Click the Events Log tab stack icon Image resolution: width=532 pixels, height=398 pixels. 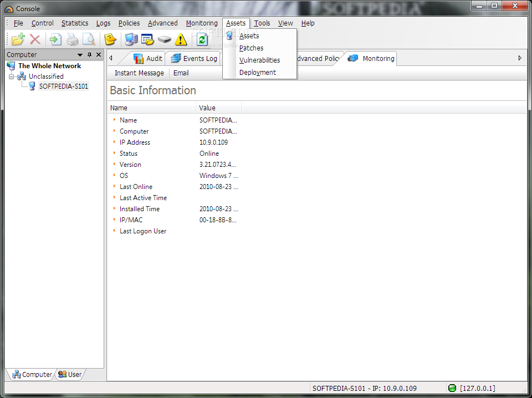point(176,58)
